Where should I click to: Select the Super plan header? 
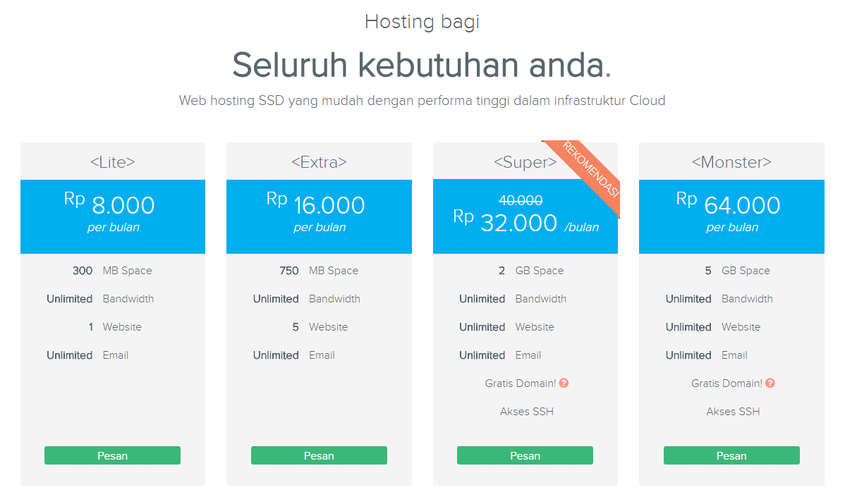[x=525, y=161]
